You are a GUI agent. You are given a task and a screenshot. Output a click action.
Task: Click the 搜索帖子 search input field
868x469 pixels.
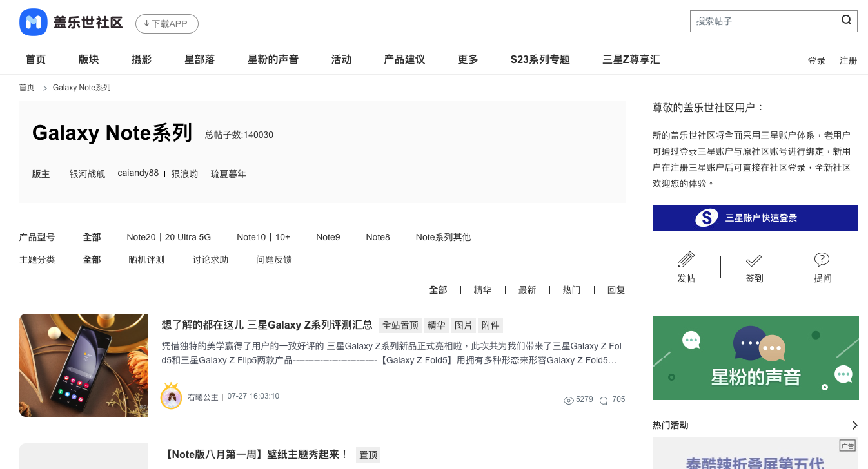[x=773, y=21]
